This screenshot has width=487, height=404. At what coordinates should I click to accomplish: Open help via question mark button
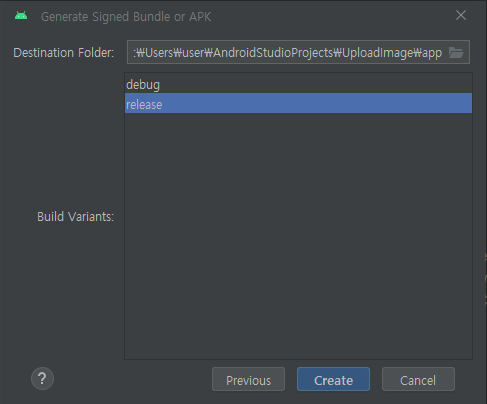pyautogui.click(x=42, y=379)
